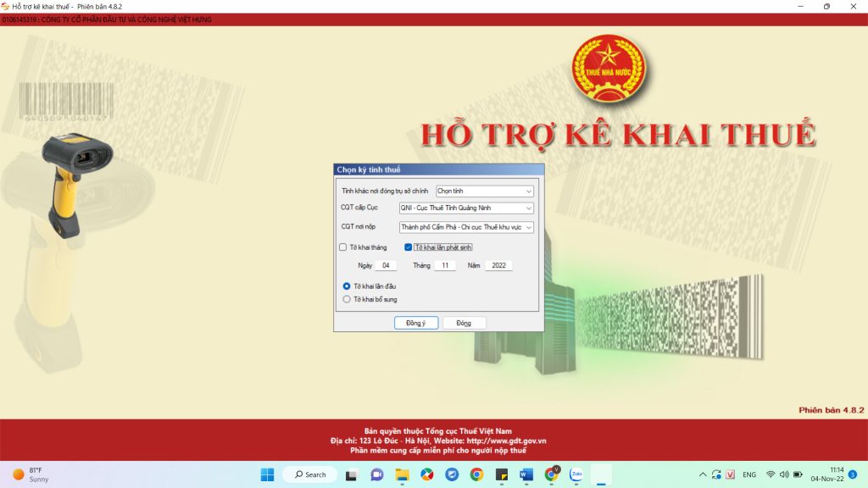Expand the CQT cấp Cục dropdown

pos(466,208)
